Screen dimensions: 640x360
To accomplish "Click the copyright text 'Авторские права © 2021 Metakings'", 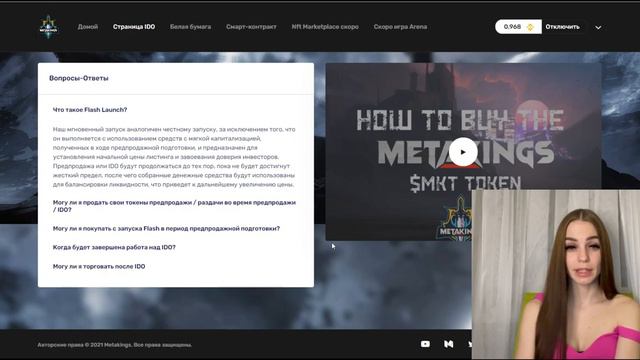I will (115, 345).
